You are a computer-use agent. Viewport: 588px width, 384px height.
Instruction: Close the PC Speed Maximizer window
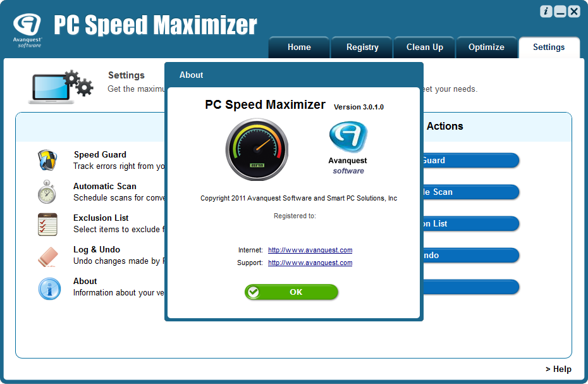pyautogui.click(x=573, y=11)
